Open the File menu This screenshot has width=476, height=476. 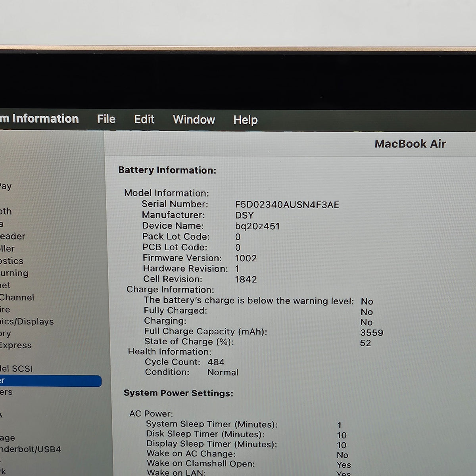(x=106, y=119)
